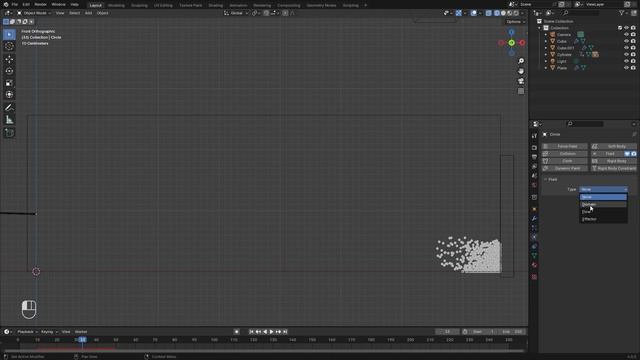Image resolution: width=640 pixels, height=360 pixels.
Task: Switch to the Modeling workspace tab
Action: [x=116, y=5]
